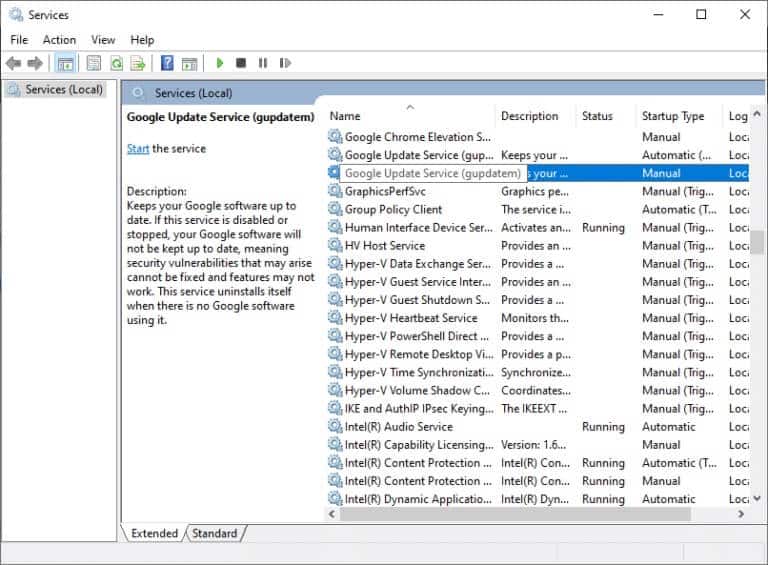The width and height of the screenshot is (768, 565).
Task: Select the Intel(R) Audio Service name
Action: pos(399,427)
